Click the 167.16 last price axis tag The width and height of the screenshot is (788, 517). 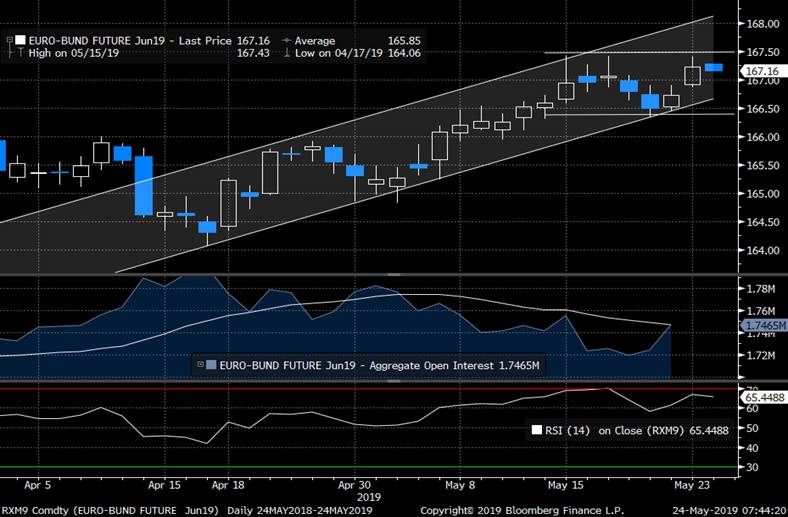763,71
